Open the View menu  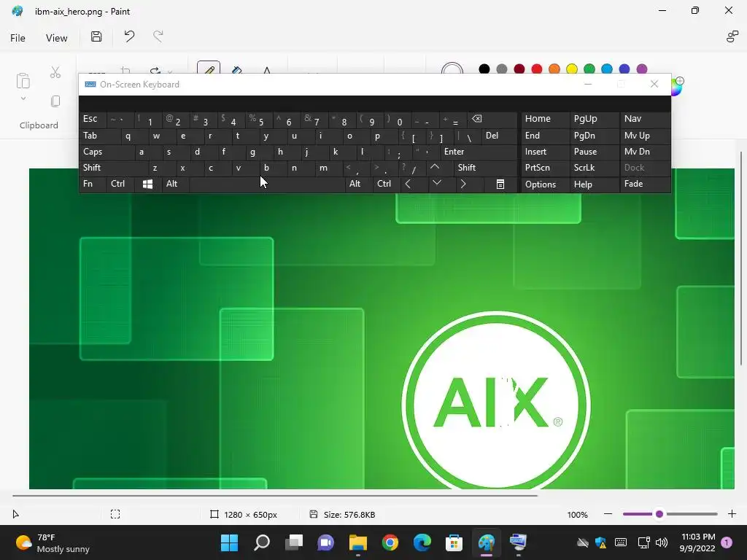[x=56, y=38]
